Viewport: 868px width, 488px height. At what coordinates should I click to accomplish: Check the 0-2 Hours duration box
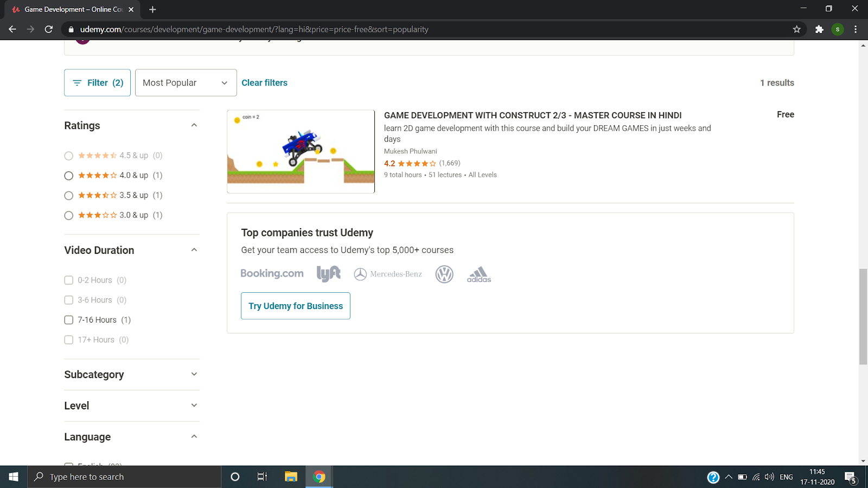[x=69, y=280]
